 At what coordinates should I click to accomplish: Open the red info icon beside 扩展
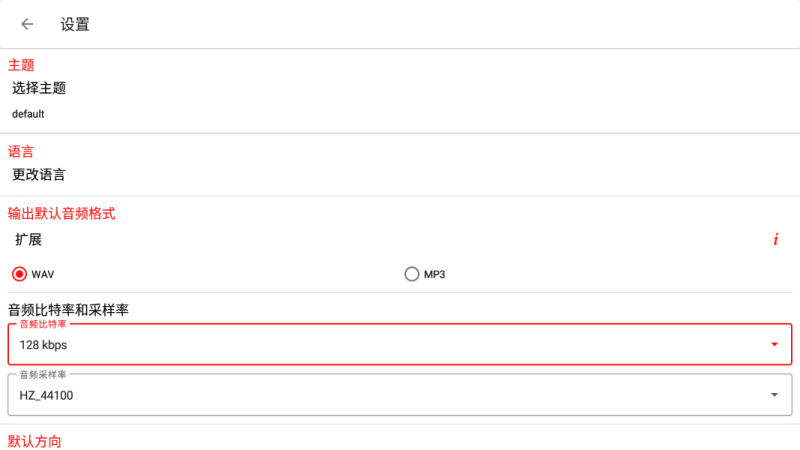tap(776, 239)
